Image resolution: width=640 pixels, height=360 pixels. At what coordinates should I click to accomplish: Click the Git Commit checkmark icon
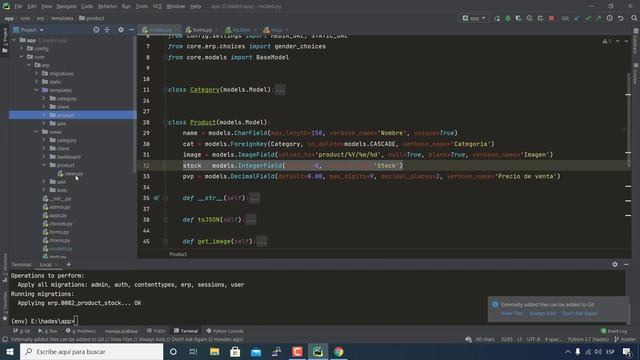588,18
